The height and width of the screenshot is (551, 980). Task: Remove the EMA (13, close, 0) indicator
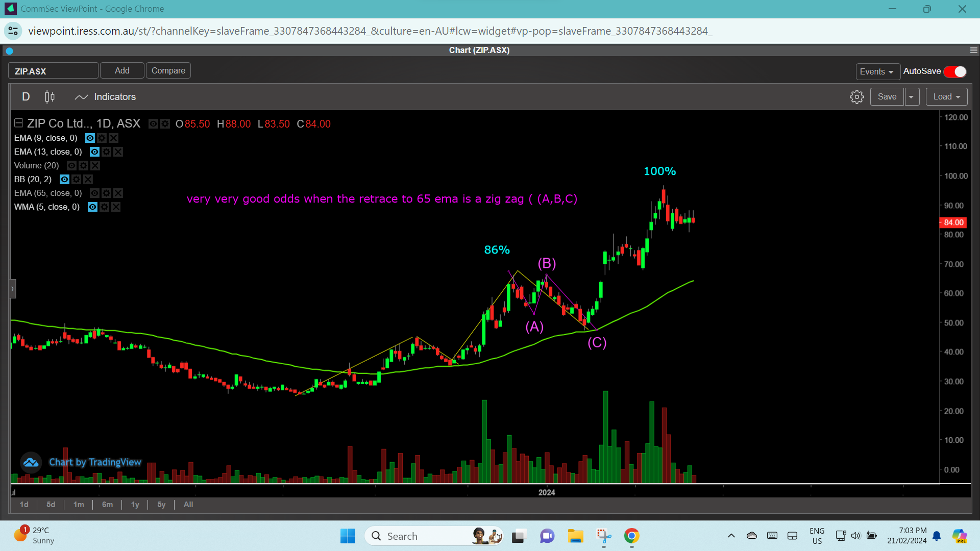click(x=118, y=152)
